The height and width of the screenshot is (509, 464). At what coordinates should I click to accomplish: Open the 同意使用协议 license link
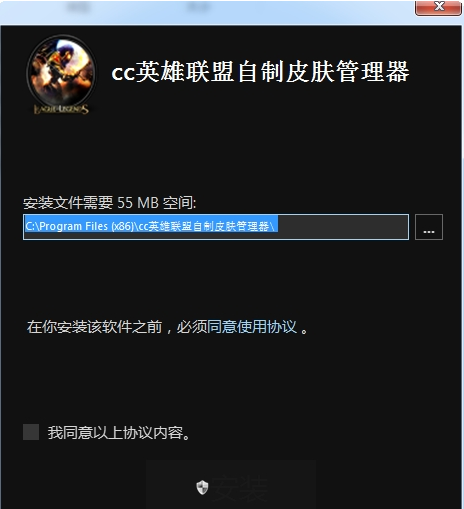pos(252,327)
